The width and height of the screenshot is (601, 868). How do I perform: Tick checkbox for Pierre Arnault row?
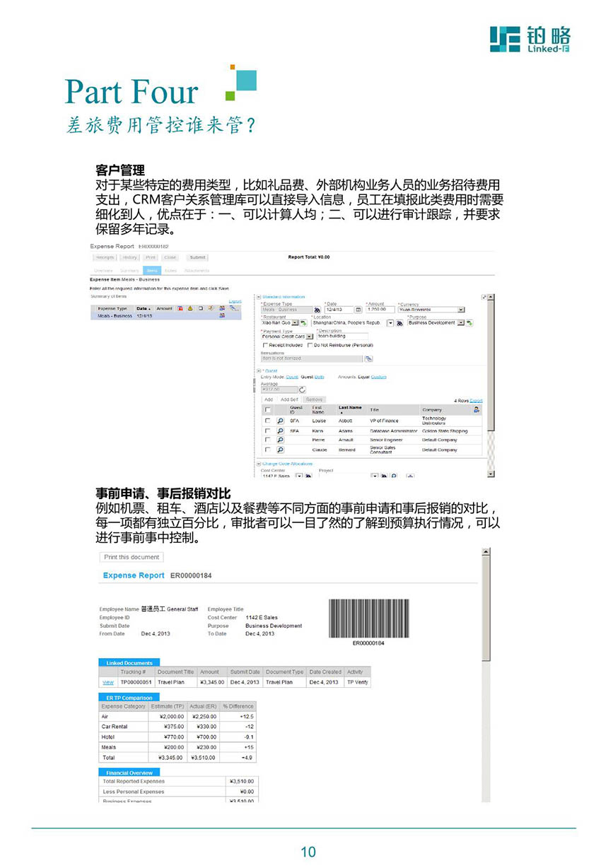(x=267, y=440)
